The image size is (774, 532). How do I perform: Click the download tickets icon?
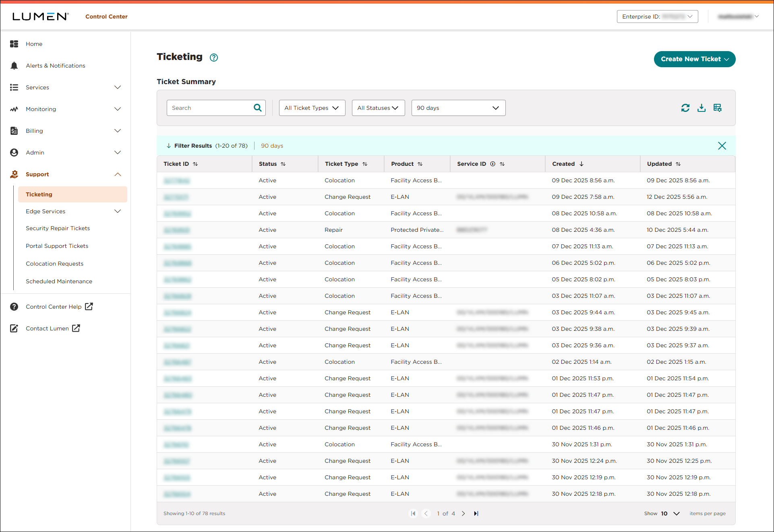(701, 108)
